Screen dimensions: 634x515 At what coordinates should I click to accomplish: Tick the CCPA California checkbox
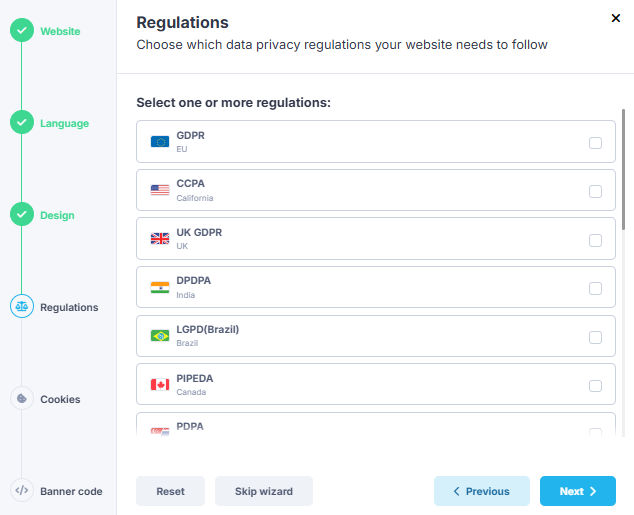click(595, 191)
